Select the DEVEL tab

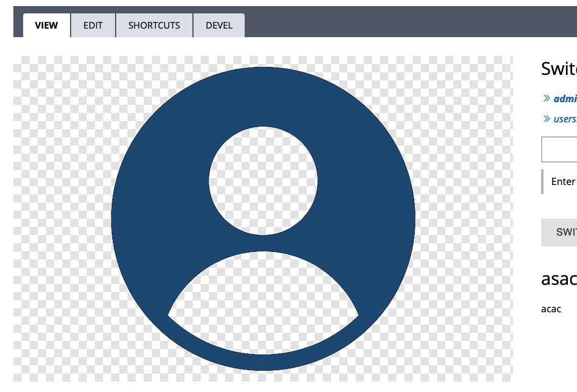point(219,25)
